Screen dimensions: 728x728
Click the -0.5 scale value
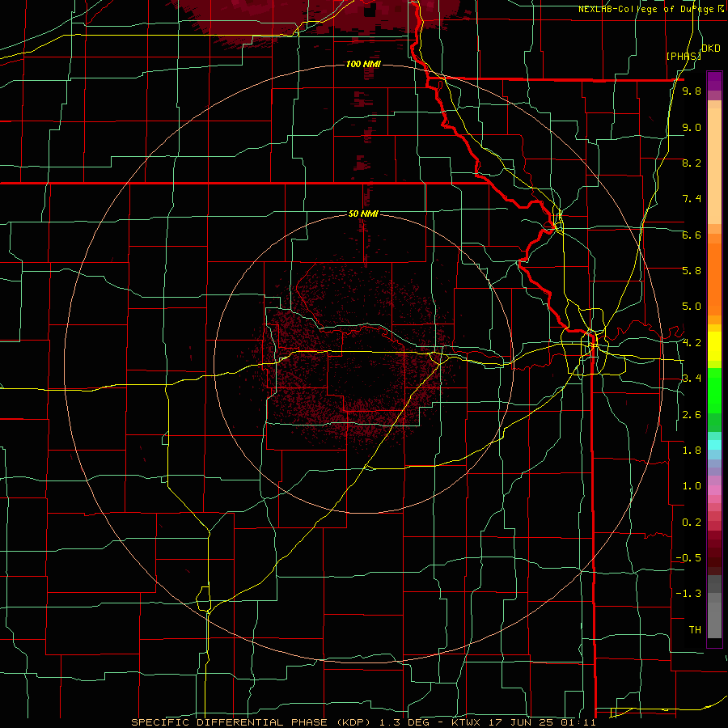[688, 558]
